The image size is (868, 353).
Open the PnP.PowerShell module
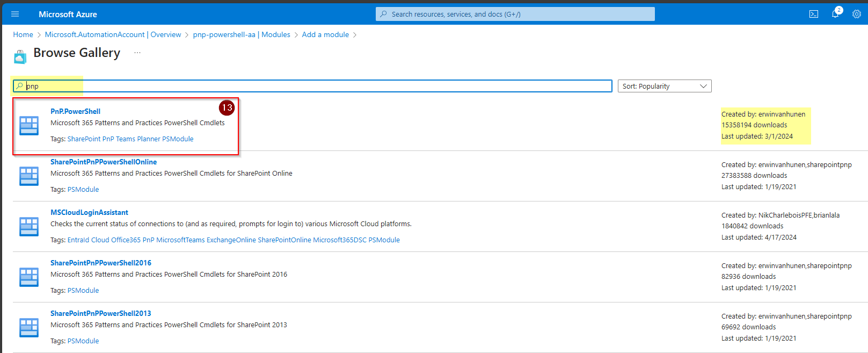(75, 111)
